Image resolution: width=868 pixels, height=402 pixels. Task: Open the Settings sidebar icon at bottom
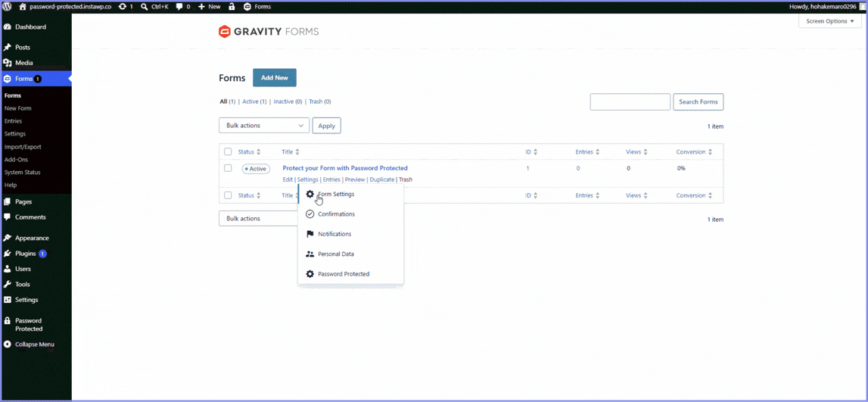coord(8,300)
